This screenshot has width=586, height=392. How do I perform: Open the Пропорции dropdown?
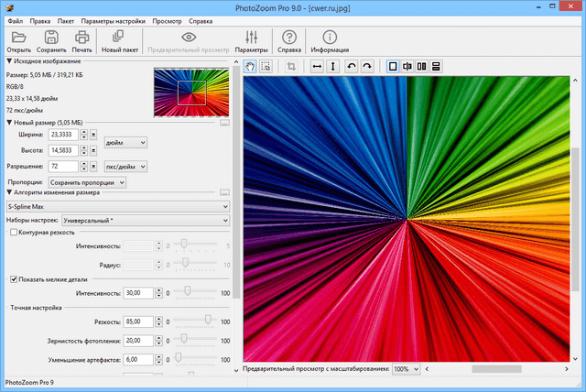point(88,182)
